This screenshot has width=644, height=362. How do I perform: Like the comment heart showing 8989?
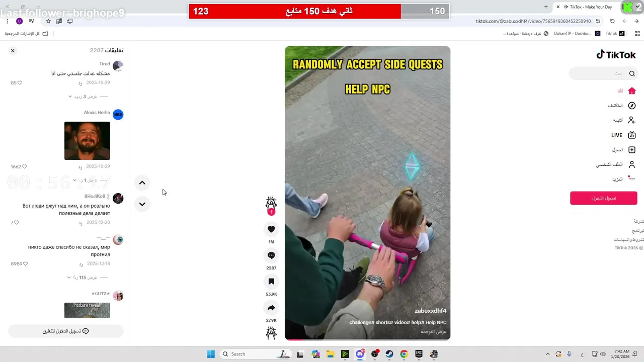click(x=25, y=263)
